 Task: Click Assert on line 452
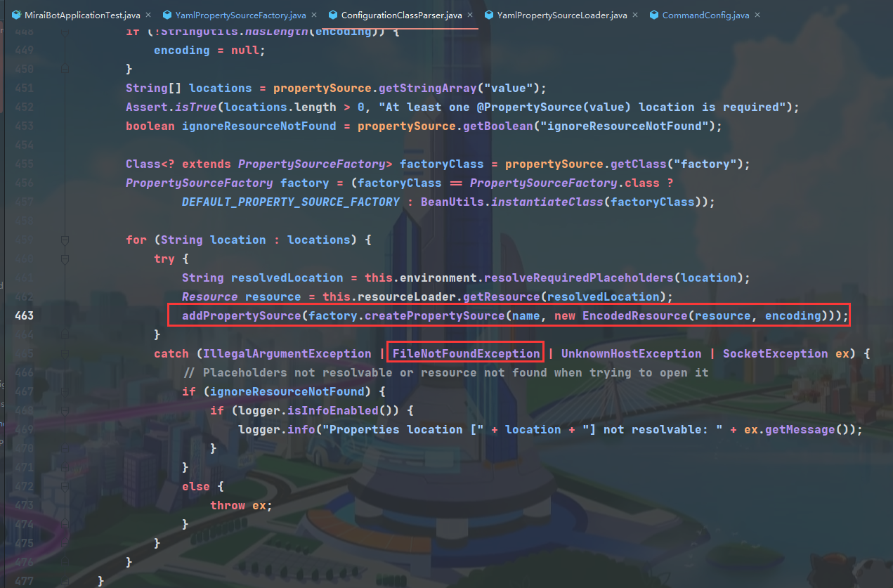[x=147, y=107]
